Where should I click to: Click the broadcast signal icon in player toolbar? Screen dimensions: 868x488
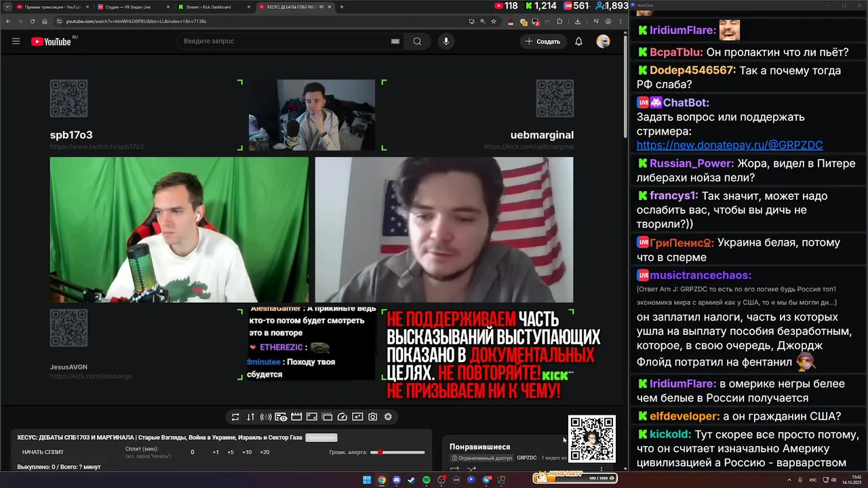266,417
